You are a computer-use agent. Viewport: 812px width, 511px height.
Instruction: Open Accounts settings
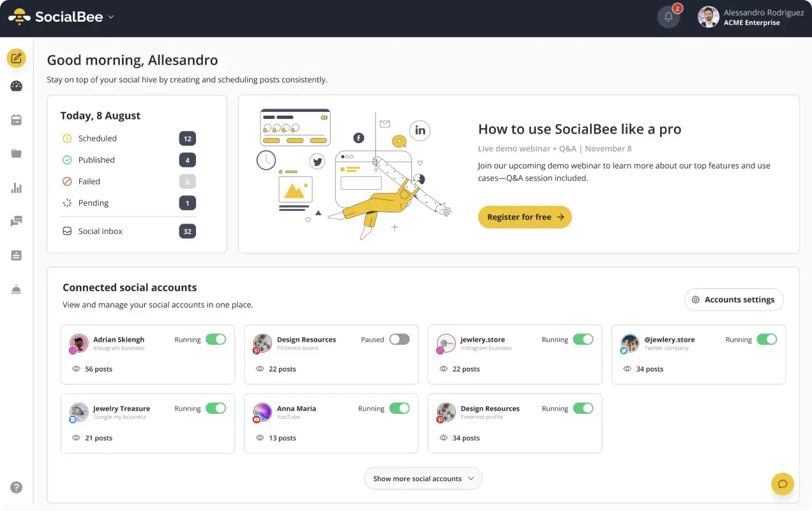click(733, 299)
